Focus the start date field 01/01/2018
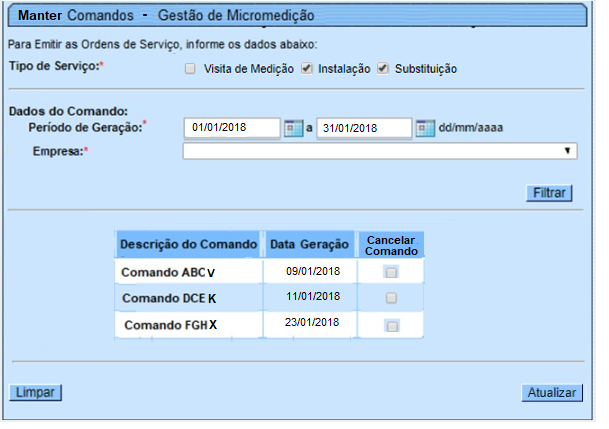 (x=232, y=128)
